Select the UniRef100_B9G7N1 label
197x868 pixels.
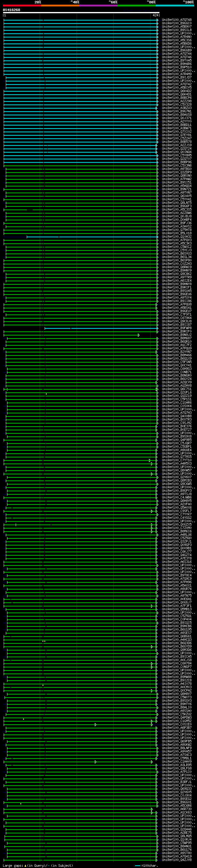[177, 111]
